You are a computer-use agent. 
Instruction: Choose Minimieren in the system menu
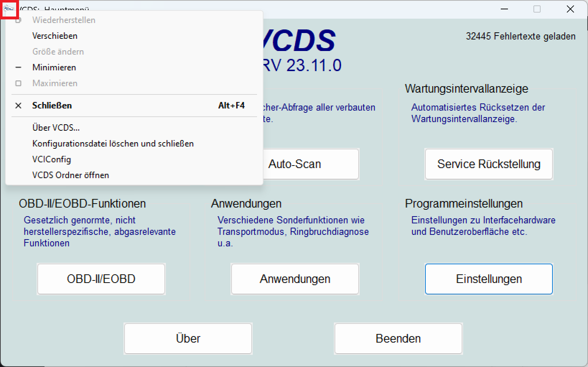tap(134, 68)
